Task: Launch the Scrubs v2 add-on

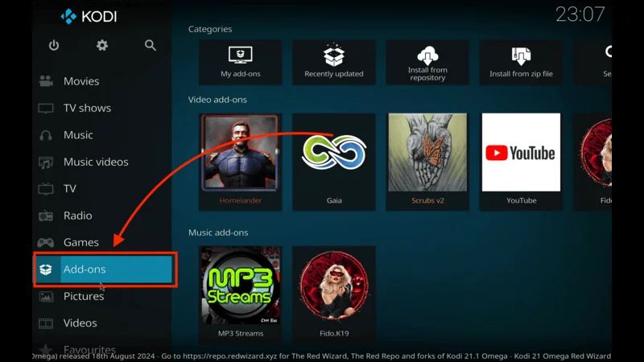Action: (427, 162)
